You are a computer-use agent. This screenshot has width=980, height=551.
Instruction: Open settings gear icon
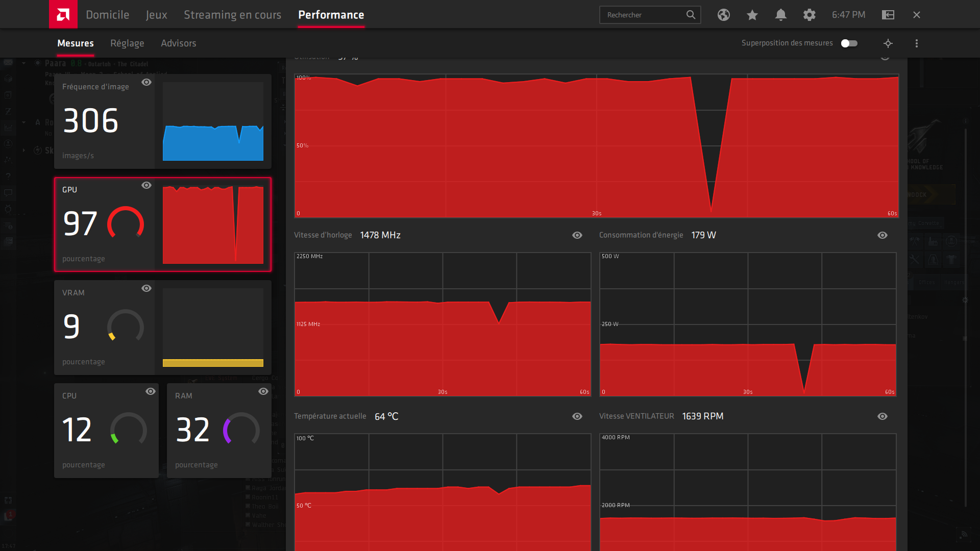(x=809, y=15)
